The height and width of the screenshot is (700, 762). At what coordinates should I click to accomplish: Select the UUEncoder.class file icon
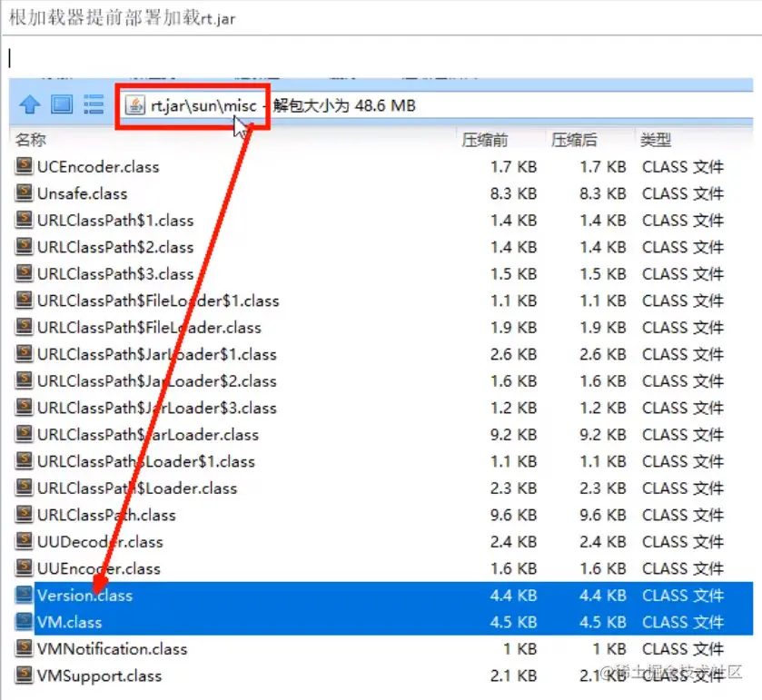pos(24,567)
